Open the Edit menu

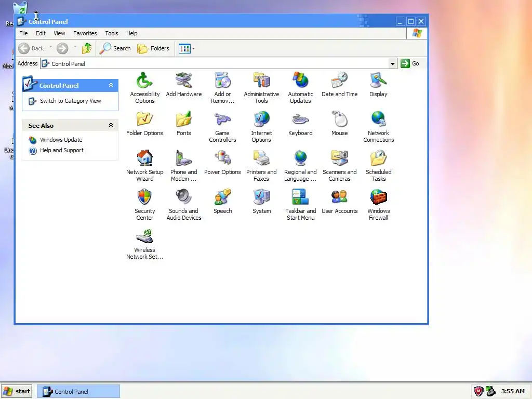pos(41,33)
